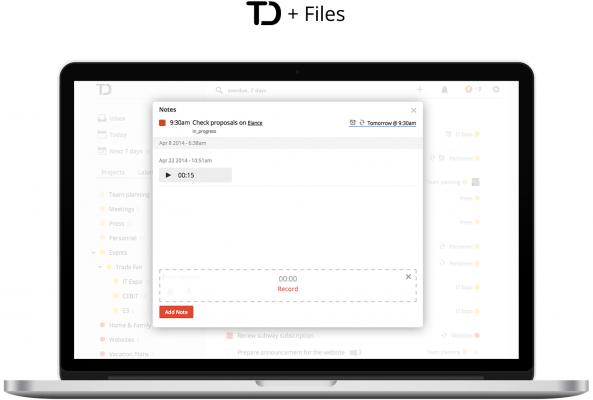Image resolution: width=593 pixels, height=400 pixels.
Task: Collapse the Trade Fair sub-project arrow
Action: 100,267
